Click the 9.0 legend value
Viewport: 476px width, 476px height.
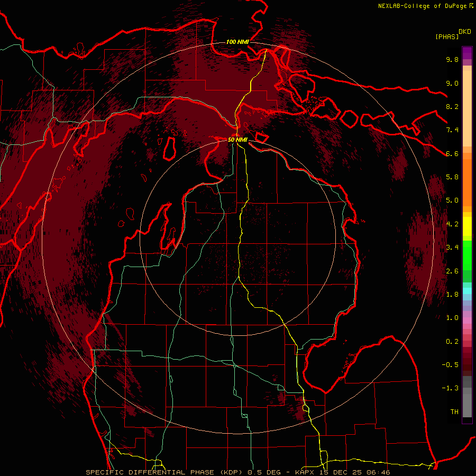452,83
